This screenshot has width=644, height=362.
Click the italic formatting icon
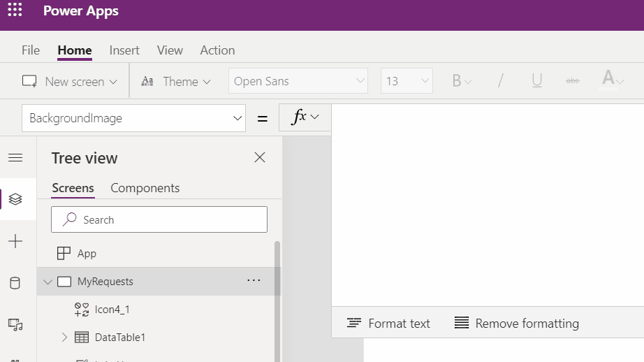[x=500, y=81]
